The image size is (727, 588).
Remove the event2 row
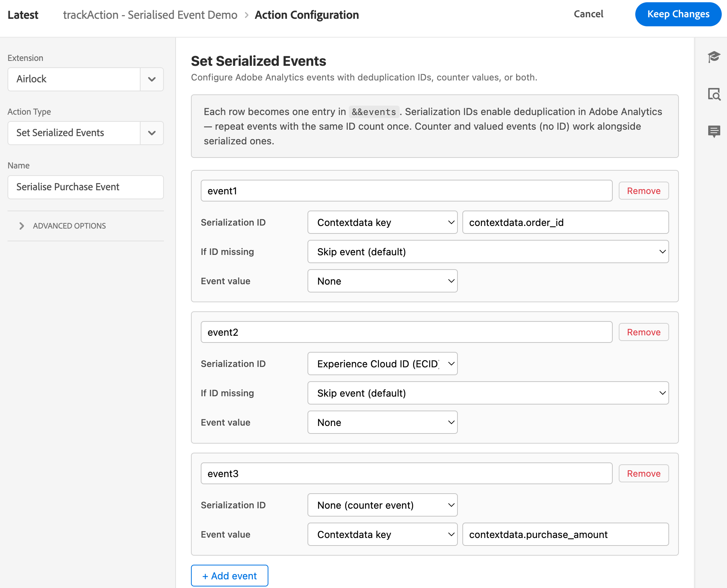tap(644, 332)
